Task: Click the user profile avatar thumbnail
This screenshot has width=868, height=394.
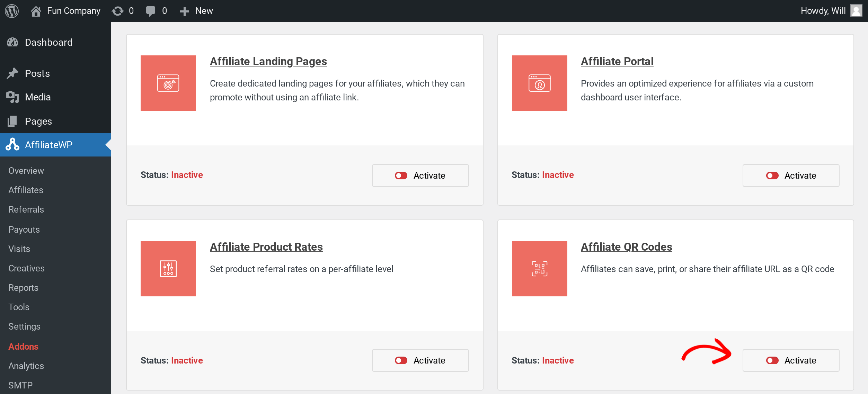Action: click(856, 11)
